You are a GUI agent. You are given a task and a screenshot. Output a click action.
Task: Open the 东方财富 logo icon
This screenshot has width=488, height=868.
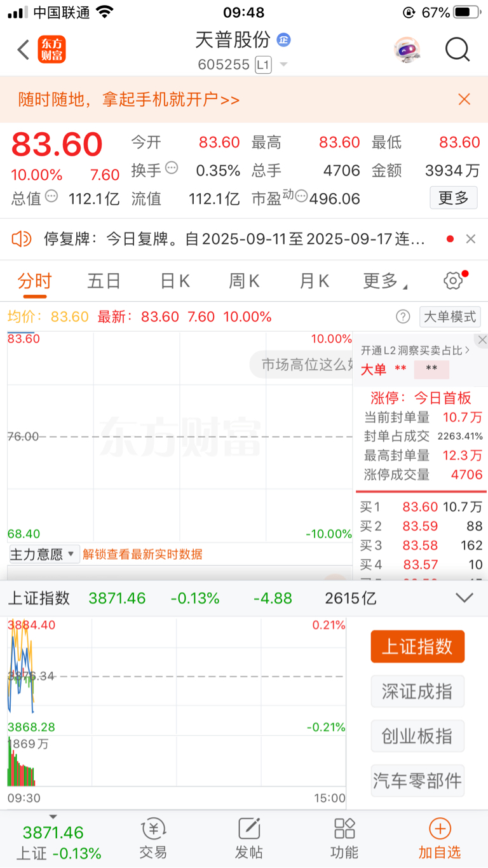click(51, 50)
